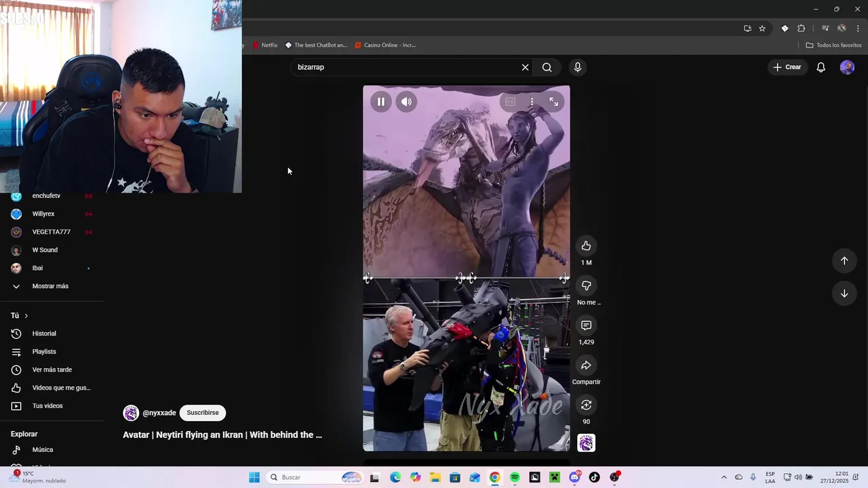Image resolution: width=868 pixels, height=488 pixels.
Task: Open Chrome media control icon
Action: pyautogui.click(x=825, y=28)
